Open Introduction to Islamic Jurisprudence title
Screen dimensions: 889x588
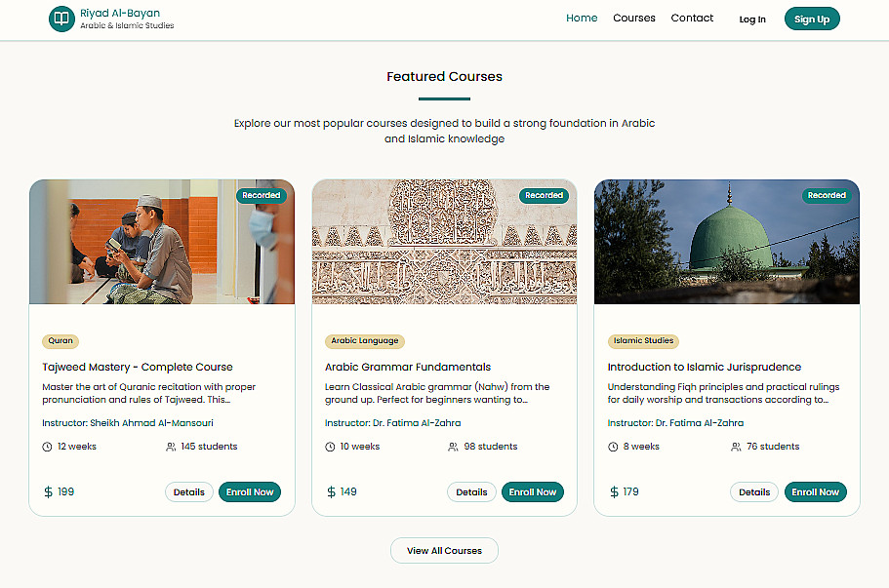[705, 367]
